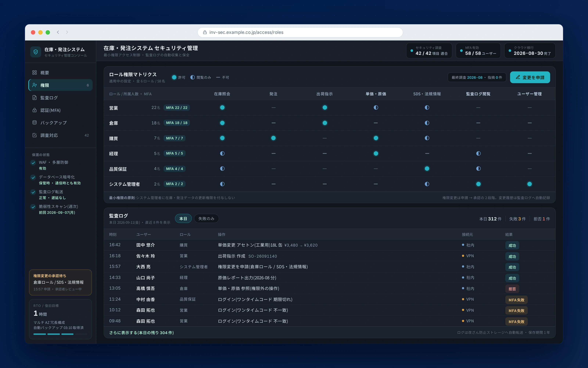Click the document icon beside 監査ログ

35,98
